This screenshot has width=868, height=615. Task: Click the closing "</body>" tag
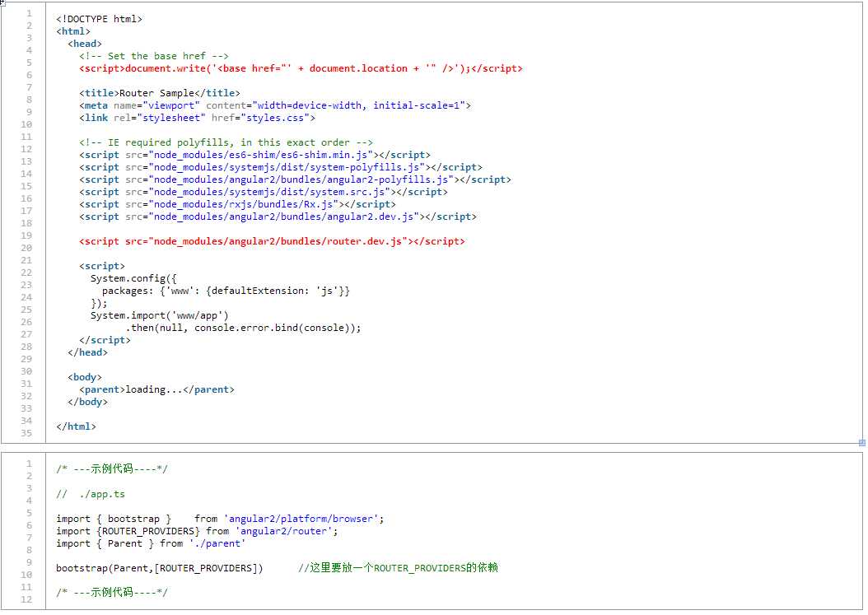[x=87, y=402]
